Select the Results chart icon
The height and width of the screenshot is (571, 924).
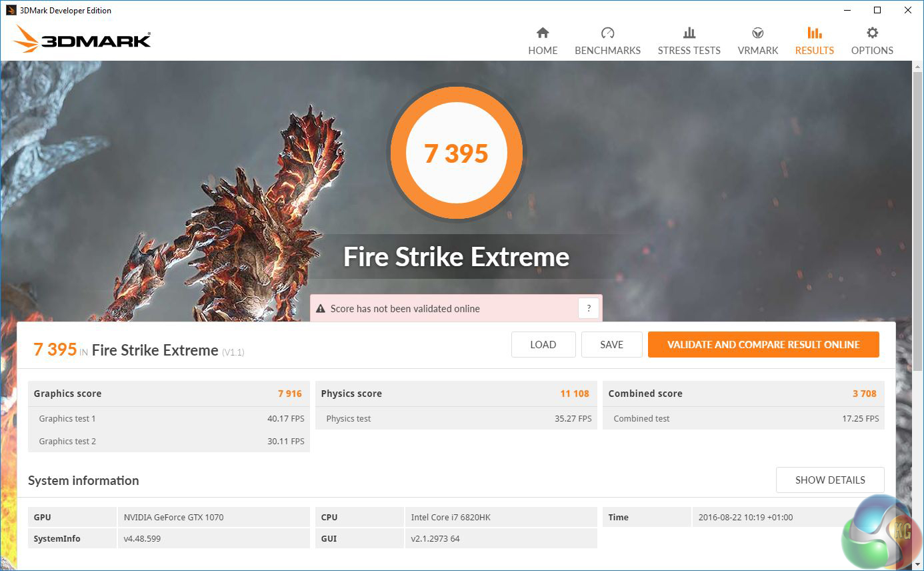pyautogui.click(x=814, y=33)
